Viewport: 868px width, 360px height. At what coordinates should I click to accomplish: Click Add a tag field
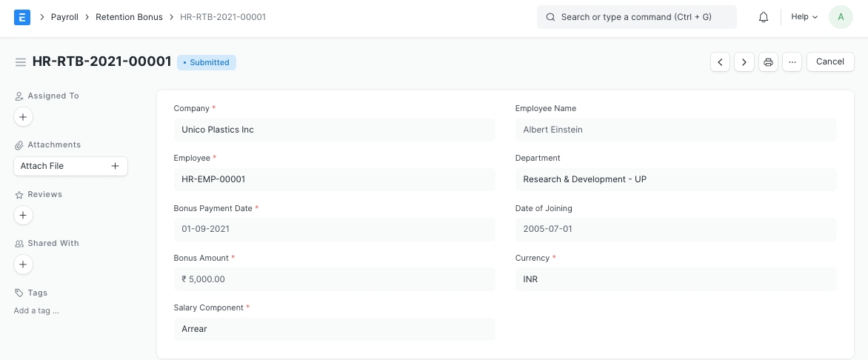pyautogui.click(x=36, y=310)
